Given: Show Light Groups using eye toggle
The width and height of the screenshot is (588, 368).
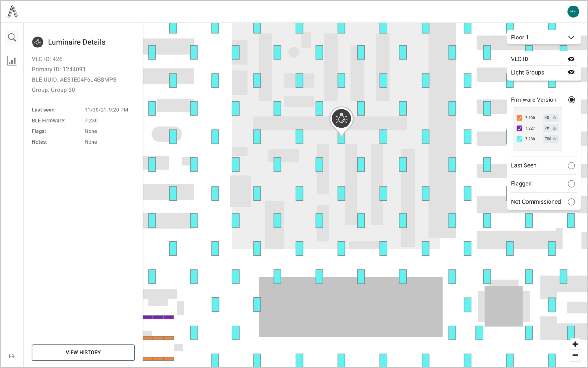Looking at the screenshot, I should coord(571,72).
